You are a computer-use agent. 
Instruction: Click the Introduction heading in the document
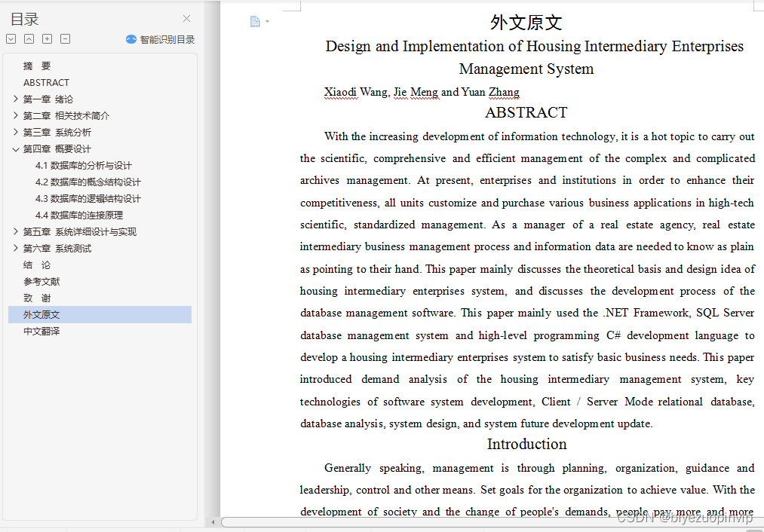(526, 444)
